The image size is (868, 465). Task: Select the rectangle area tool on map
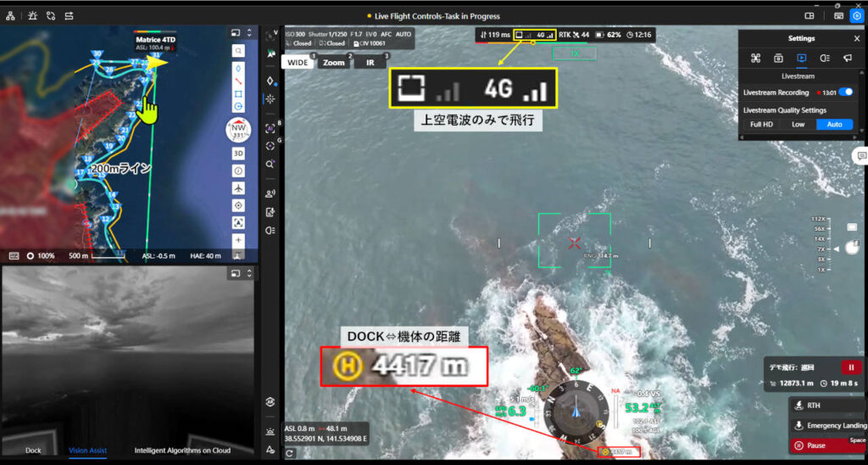click(x=238, y=94)
